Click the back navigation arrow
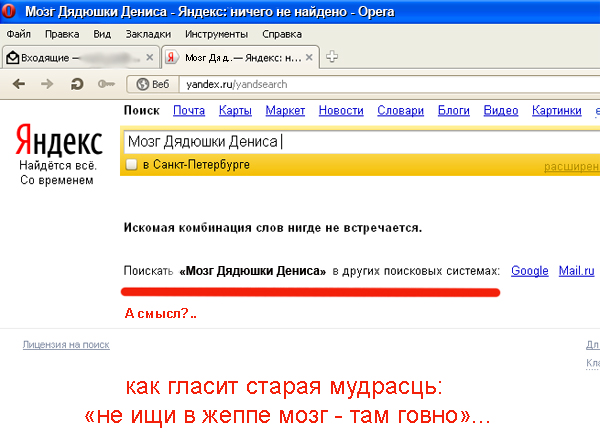 coord(18,83)
